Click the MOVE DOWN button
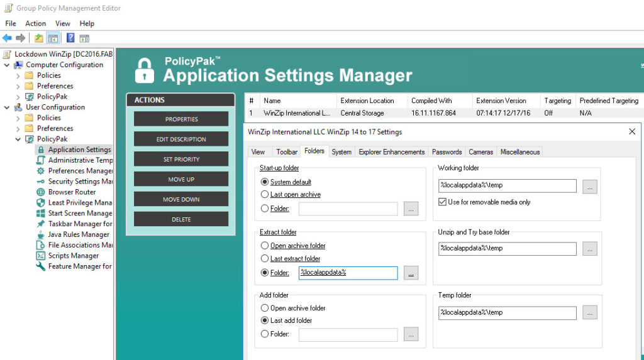 tap(181, 200)
